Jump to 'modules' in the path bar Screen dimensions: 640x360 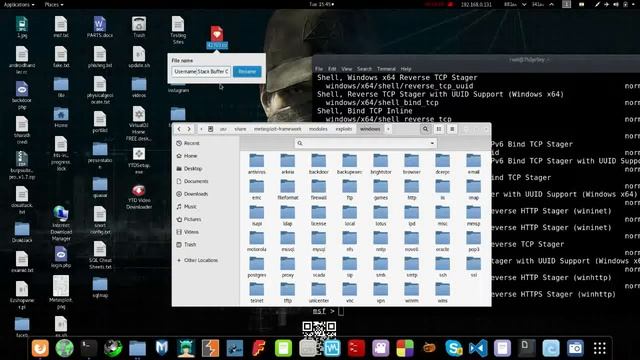click(318, 129)
